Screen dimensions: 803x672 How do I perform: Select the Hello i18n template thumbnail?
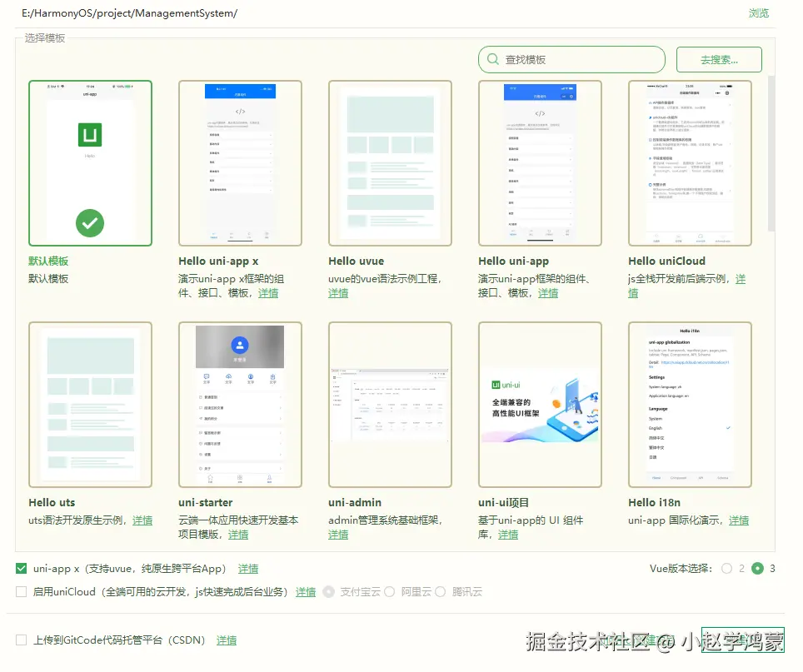pos(690,405)
